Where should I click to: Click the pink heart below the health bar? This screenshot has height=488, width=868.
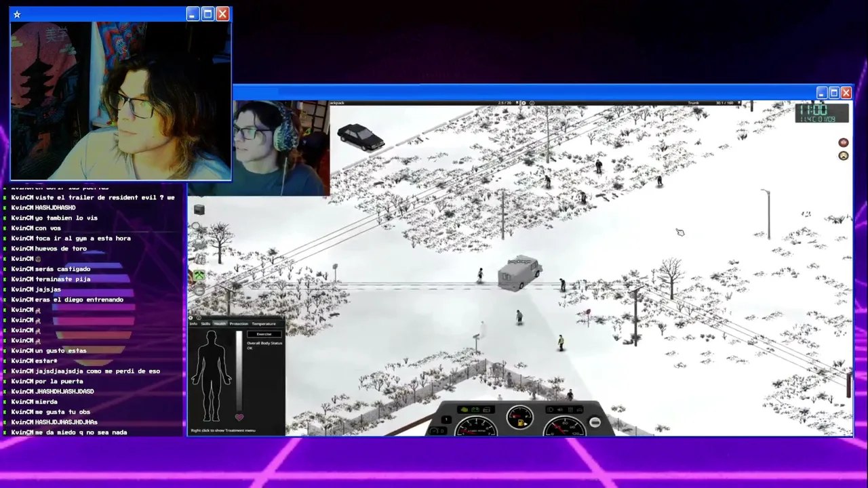coord(239,418)
